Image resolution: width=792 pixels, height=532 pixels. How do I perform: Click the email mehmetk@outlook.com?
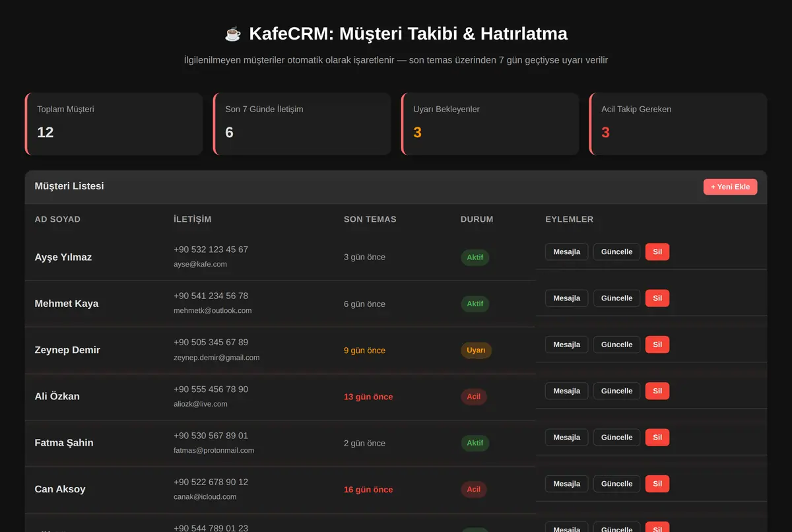click(213, 310)
